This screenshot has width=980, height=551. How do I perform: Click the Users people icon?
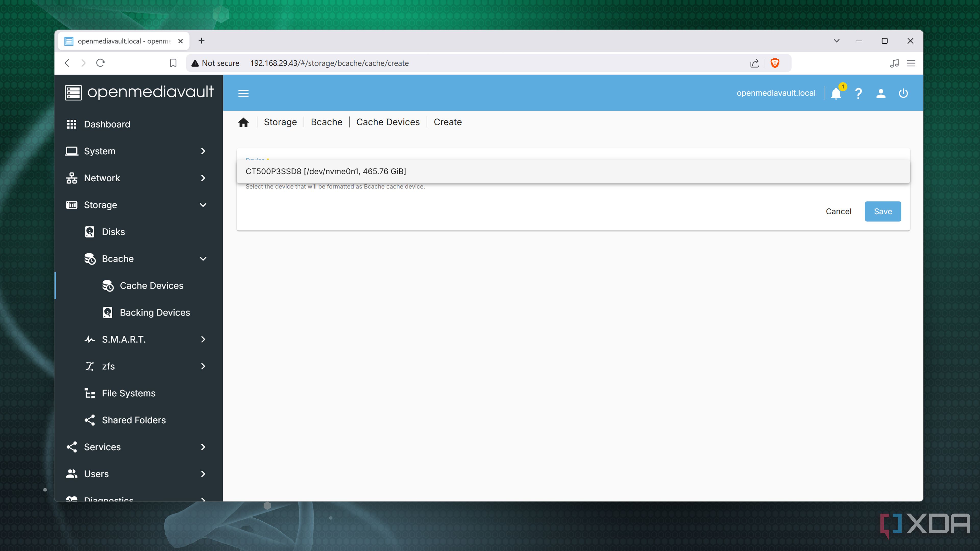tap(71, 473)
